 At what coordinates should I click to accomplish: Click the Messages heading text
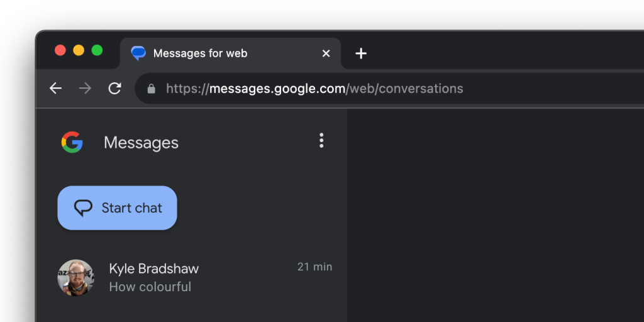[x=141, y=143]
